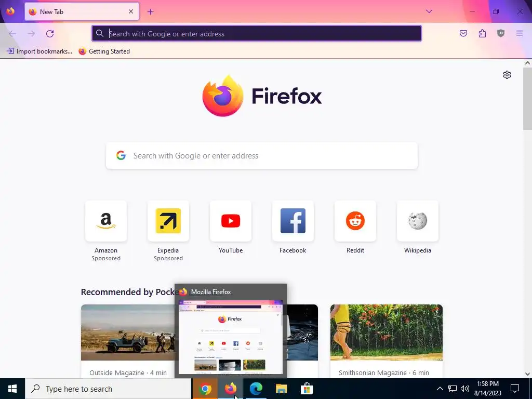This screenshot has width=532, height=399.
Task: Click the Type here to search box
Action: (108, 389)
